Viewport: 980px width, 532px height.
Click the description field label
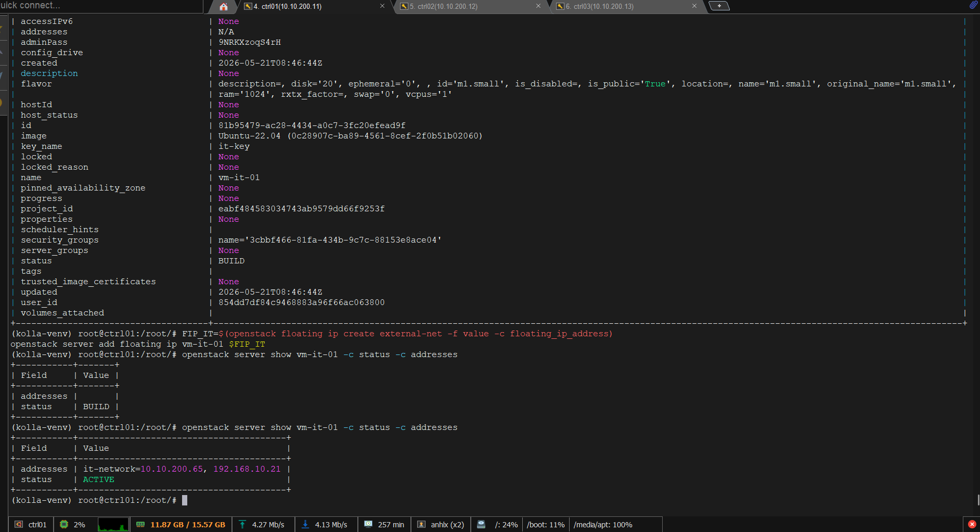(49, 73)
